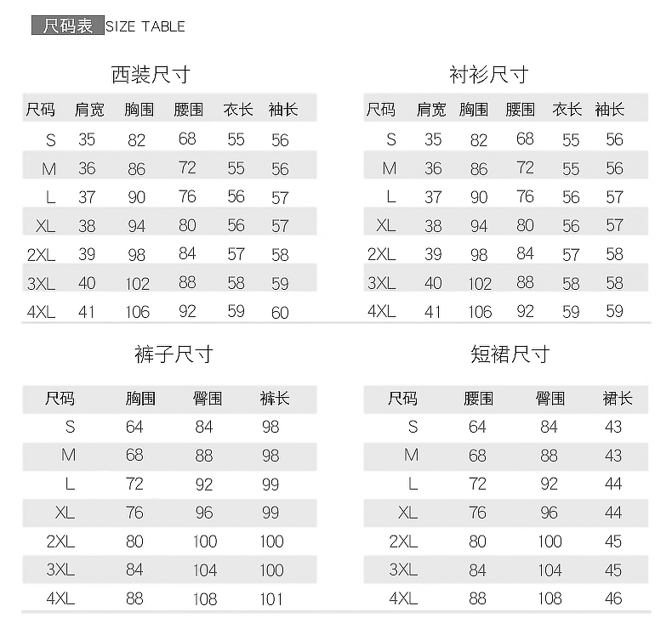Screen dimensions: 672x629
Task: Select 裙长 column header in skirt table
Action: 617,398
